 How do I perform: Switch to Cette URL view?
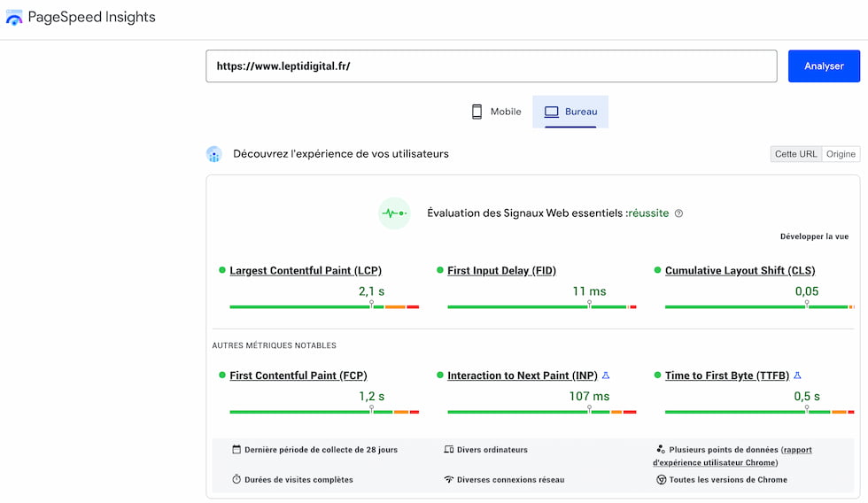coord(795,154)
